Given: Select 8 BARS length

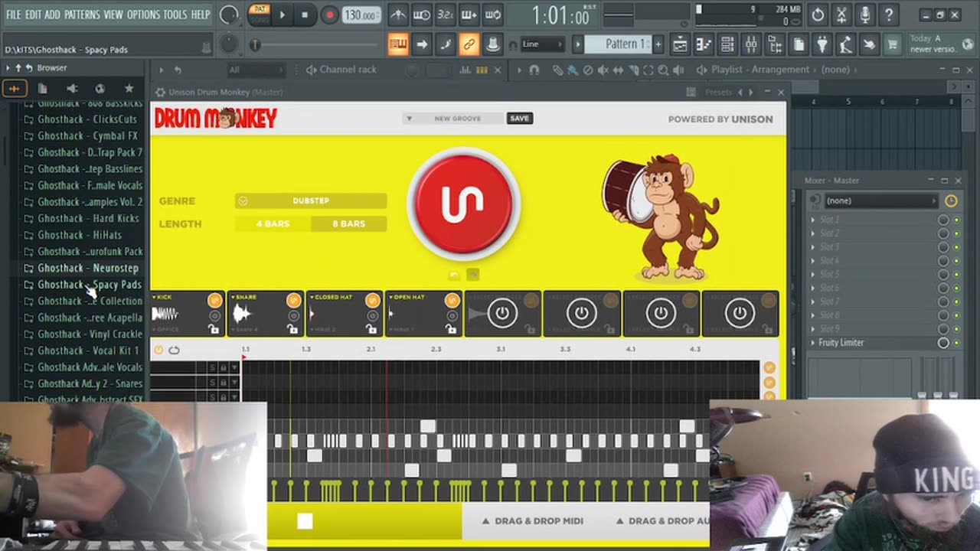Looking at the screenshot, I should tap(348, 223).
